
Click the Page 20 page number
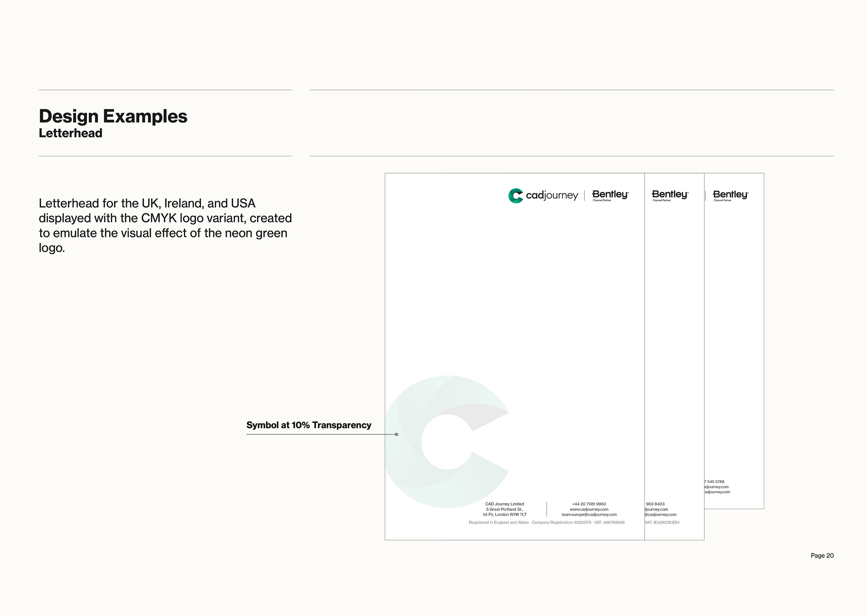822,555
